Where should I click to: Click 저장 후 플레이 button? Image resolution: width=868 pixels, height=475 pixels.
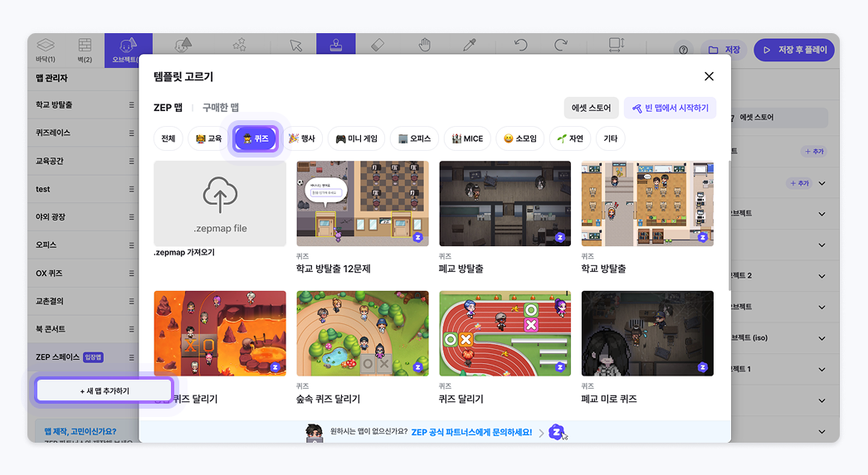coord(794,50)
